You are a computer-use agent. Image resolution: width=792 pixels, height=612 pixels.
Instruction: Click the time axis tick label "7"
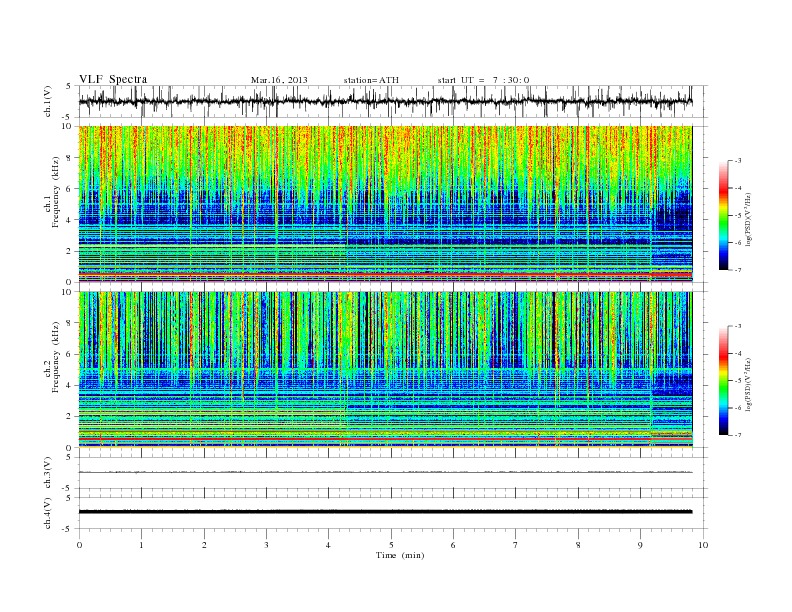[x=516, y=545]
